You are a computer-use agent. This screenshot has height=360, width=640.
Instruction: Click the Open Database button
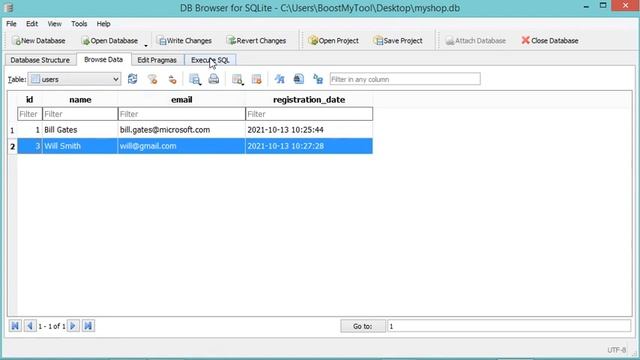110,40
